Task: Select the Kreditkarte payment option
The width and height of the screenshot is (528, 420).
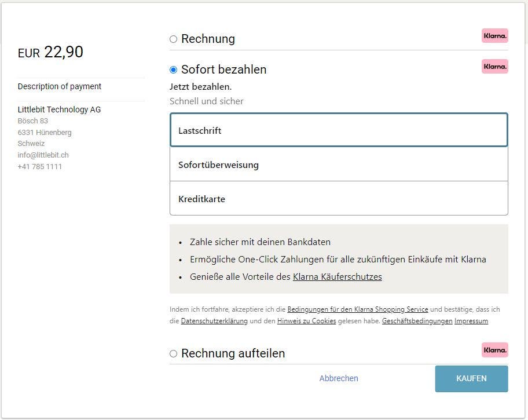Action: [339, 198]
